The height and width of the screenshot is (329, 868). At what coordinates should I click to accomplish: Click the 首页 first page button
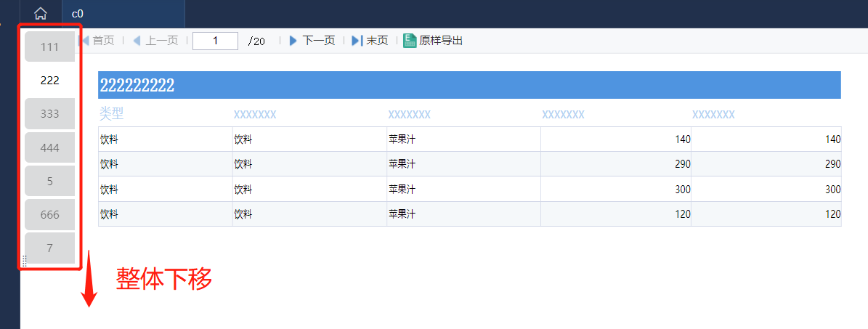tap(98, 41)
